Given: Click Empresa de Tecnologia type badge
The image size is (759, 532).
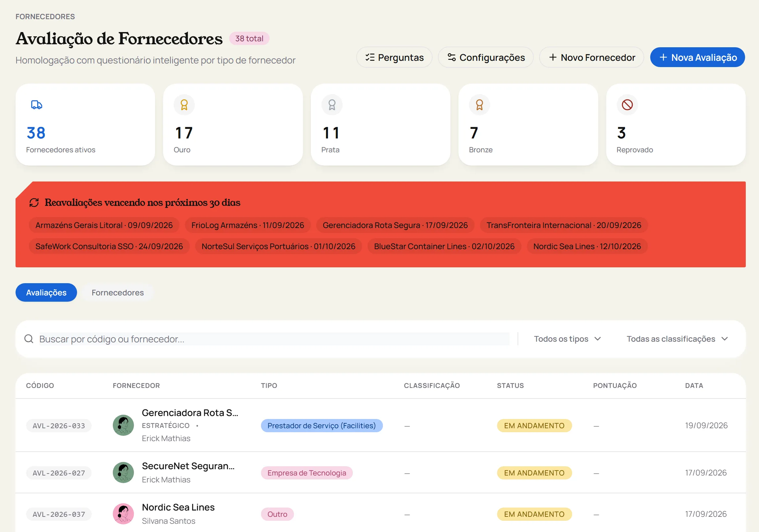Looking at the screenshot, I should pos(307,473).
